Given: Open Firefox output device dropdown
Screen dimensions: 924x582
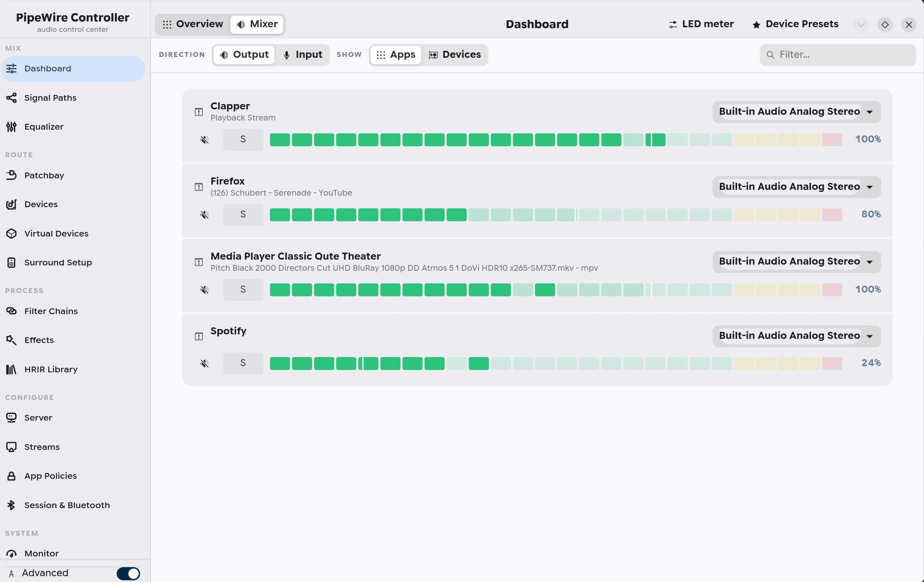Looking at the screenshot, I should (x=797, y=187).
